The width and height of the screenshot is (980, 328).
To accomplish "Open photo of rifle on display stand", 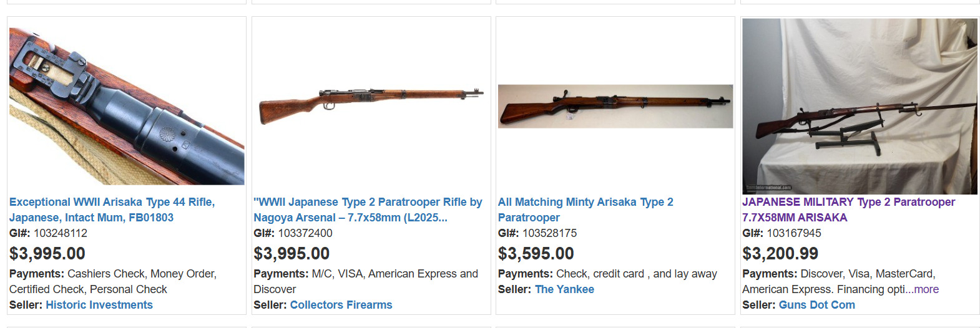I will pos(860,106).
